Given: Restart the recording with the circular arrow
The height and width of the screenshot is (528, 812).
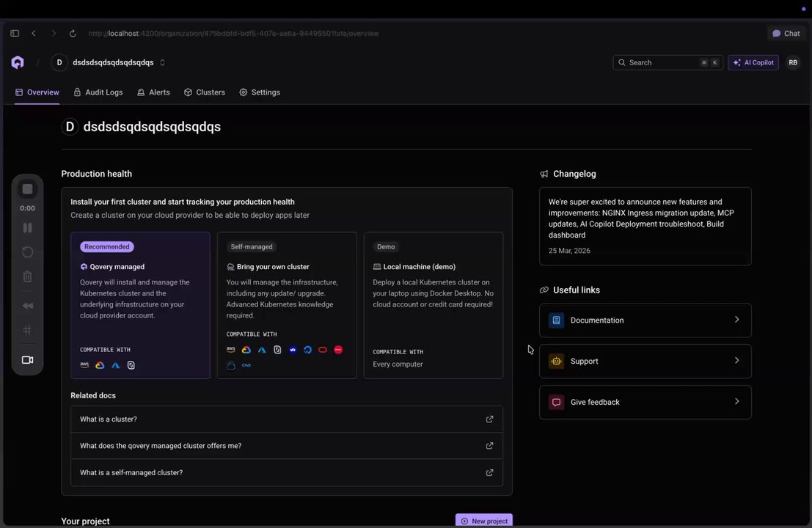Looking at the screenshot, I should [27, 252].
